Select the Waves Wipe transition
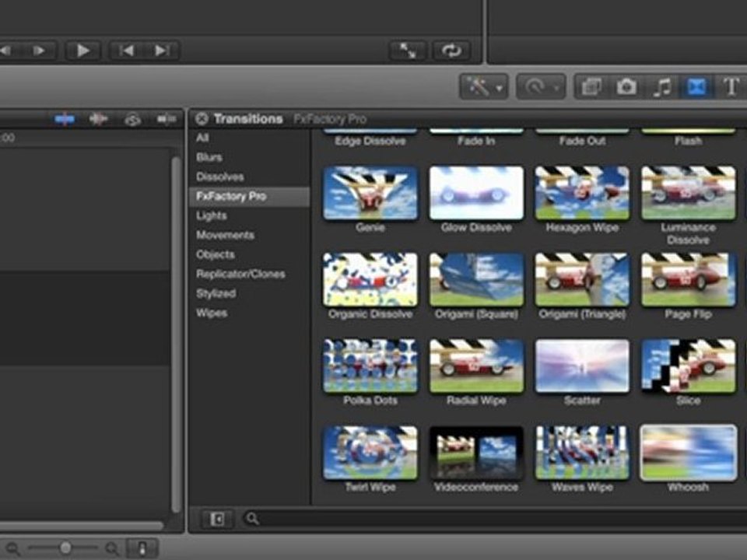The image size is (747, 560). coord(582,453)
